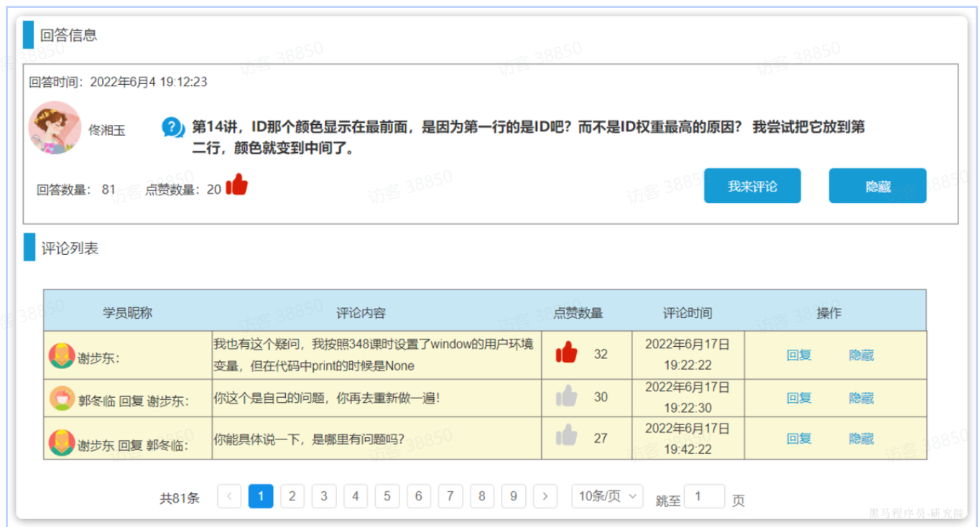Click the username 佟湘玉

(107, 130)
